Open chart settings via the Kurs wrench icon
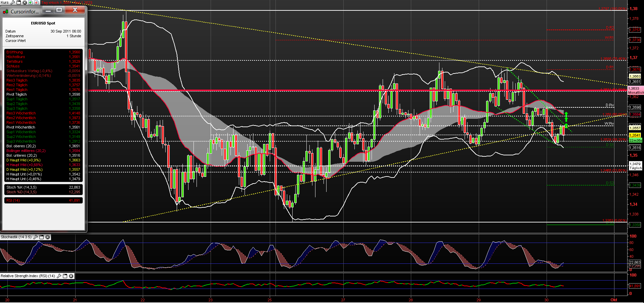Image resolution: width=644 pixels, height=303 pixels. (x=13, y=2)
